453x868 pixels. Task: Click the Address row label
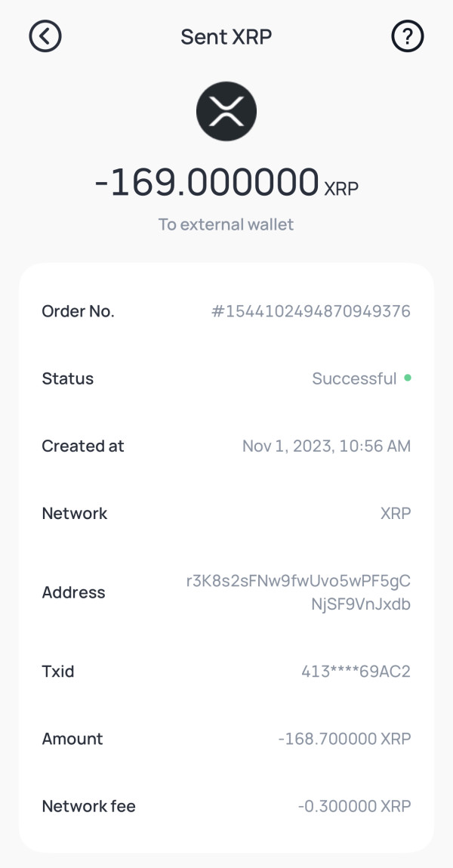(73, 592)
